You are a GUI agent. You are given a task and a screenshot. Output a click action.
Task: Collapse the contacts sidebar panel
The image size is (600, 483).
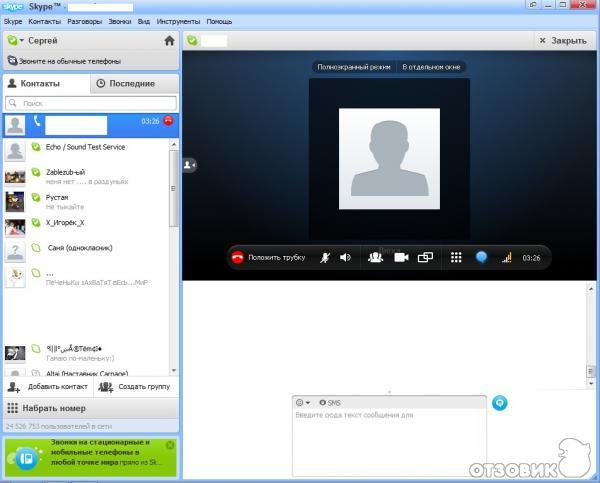(x=189, y=164)
